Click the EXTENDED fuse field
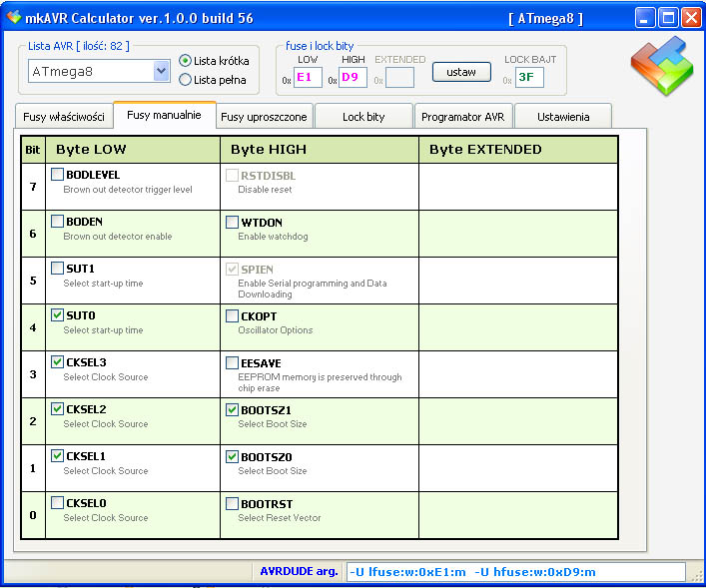Image resolution: width=706 pixels, height=588 pixels. click(x=399, y=77)
